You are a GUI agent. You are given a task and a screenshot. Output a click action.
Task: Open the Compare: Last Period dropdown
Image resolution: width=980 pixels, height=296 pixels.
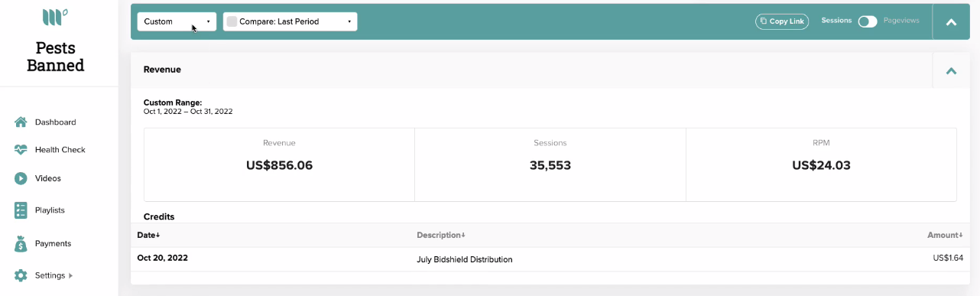(x=290, y=21)
